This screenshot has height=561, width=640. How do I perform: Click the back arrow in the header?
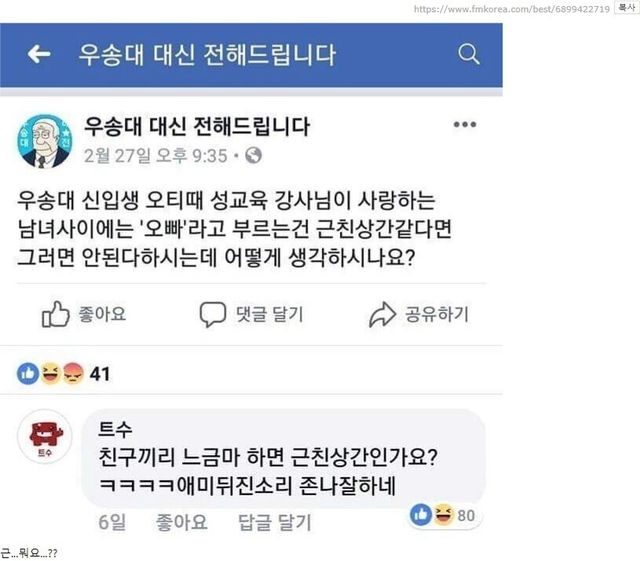(39, 54)
